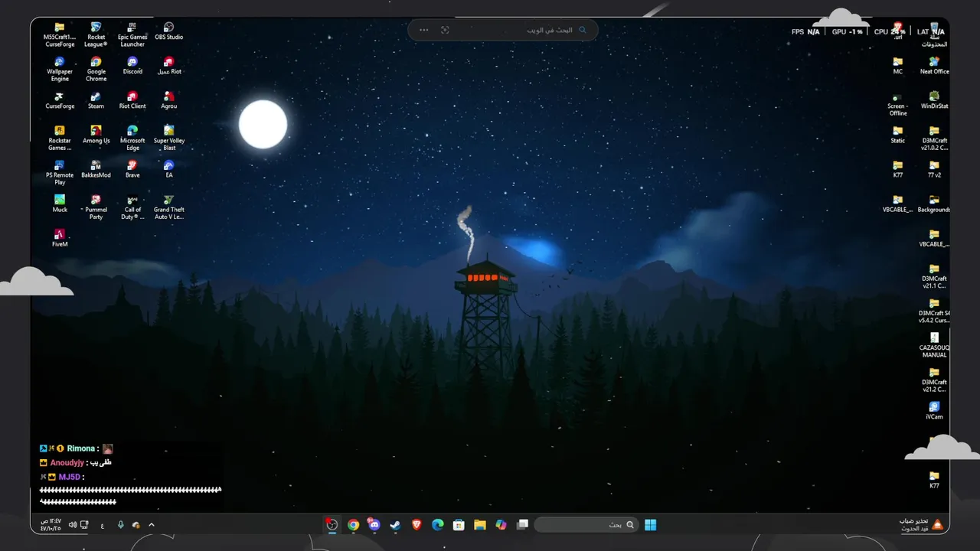Launch Epic Games Launcher from desktop
The image size is (980, 551).
132,34
